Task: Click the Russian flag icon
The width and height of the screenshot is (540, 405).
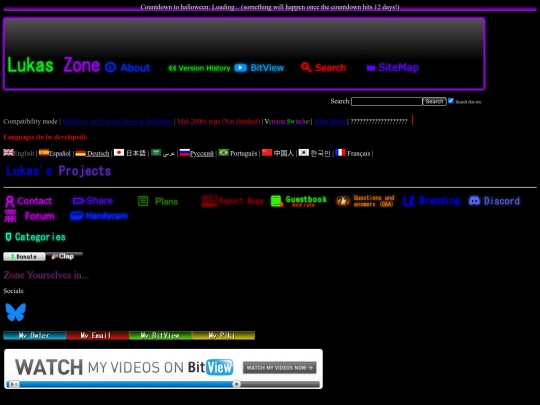Action: [x=185, y=152]
